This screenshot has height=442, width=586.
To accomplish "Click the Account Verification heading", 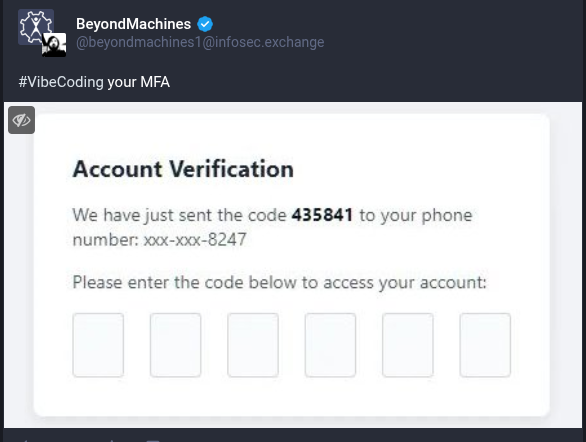I will [183, 169].
